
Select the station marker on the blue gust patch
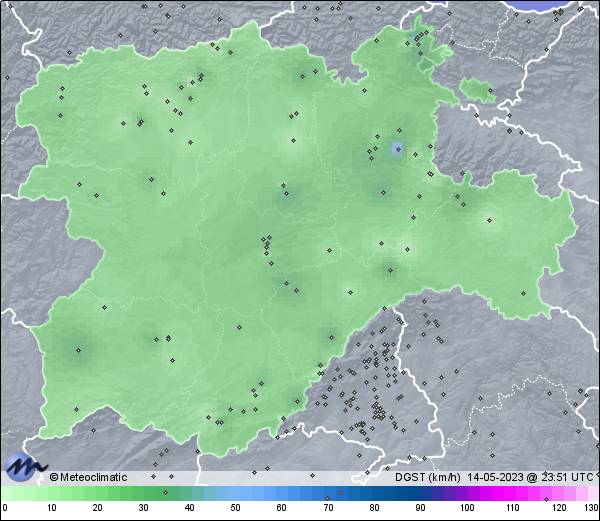coord(398,149)
